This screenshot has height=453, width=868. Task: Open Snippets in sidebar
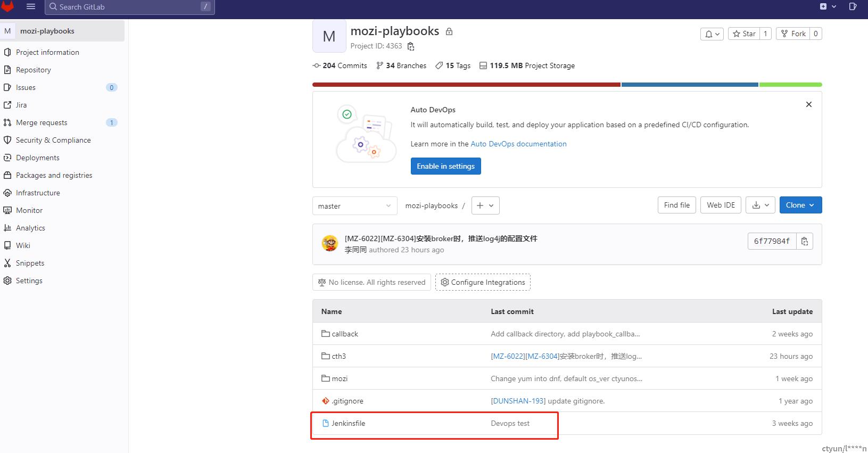coord(30,263)
